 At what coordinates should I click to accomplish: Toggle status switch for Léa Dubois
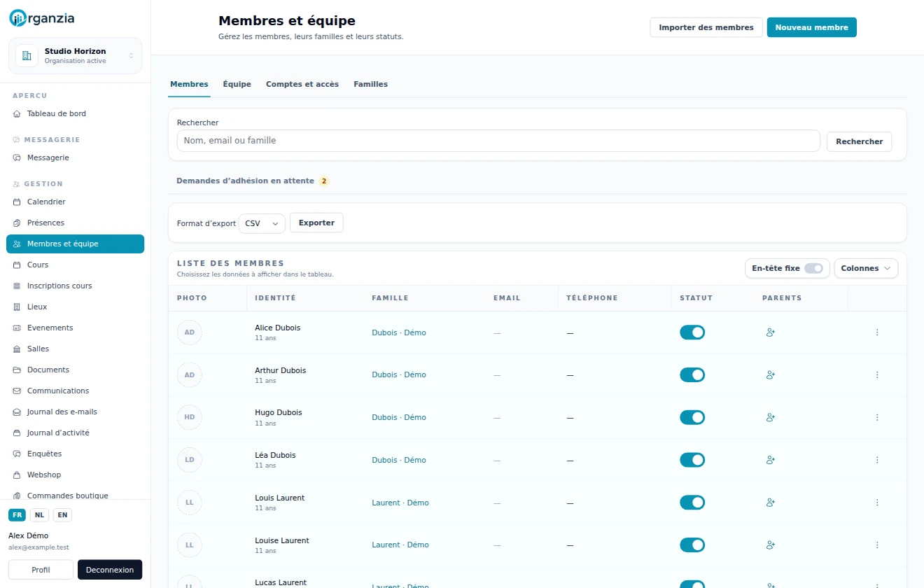pyautogui.click(x=692, y=460)
